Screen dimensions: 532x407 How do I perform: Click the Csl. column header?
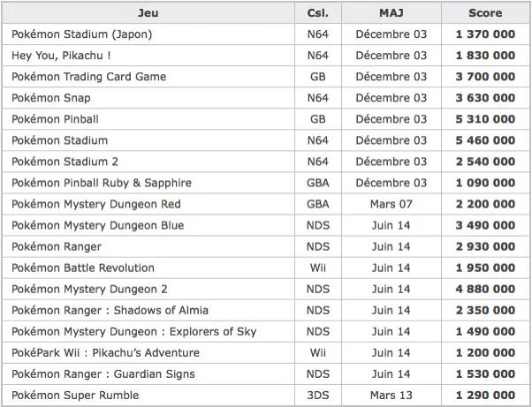pos(318,13)
